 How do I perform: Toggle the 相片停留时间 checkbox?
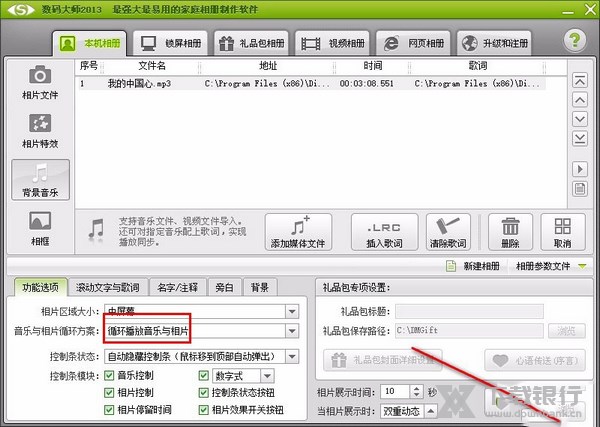point(110,410)
